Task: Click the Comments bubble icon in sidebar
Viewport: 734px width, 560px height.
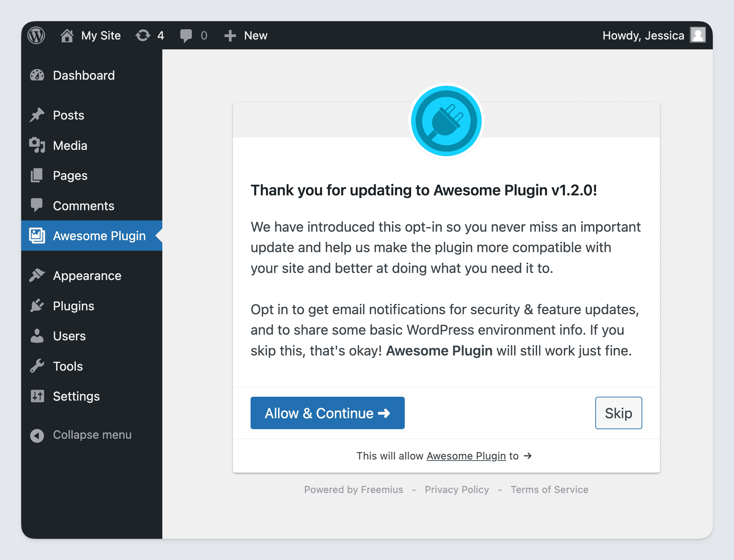Action: click(x=37, y=206)
